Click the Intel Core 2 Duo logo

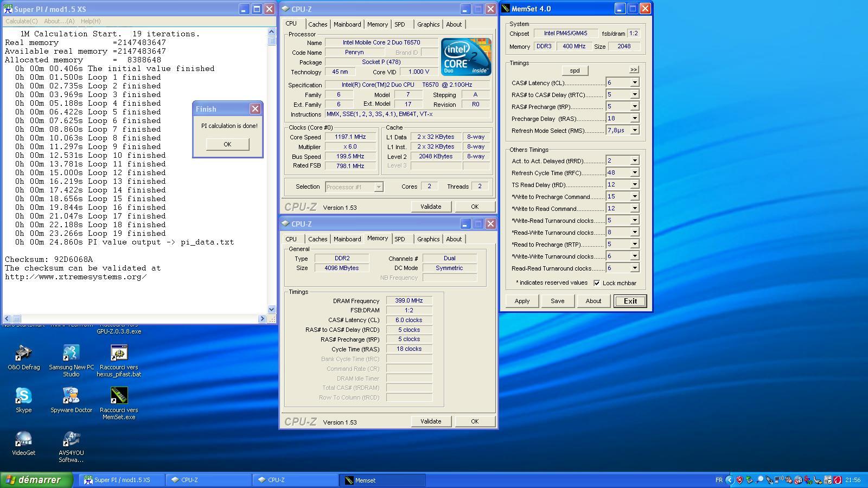(x=466, y=56)
